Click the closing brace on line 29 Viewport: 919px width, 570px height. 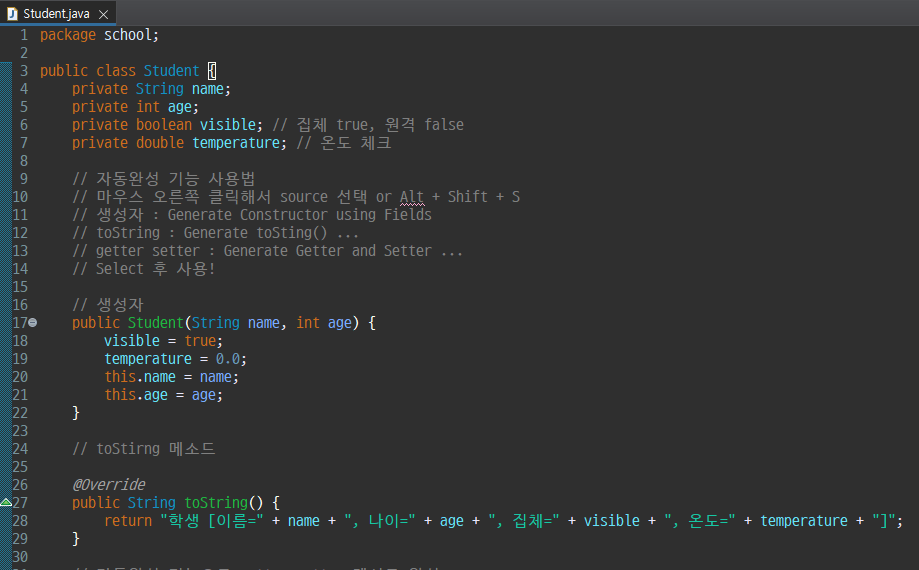pyautogui.click(x=76, y=539)
